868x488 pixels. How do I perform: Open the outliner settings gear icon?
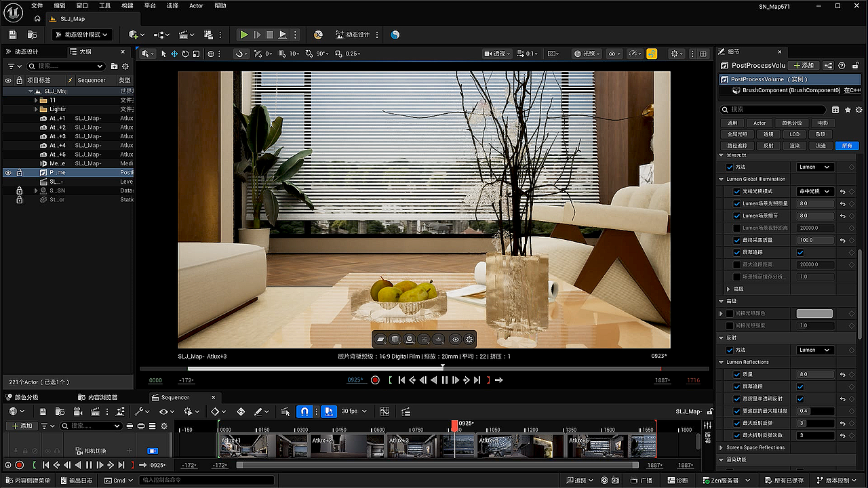click(125, 66)
